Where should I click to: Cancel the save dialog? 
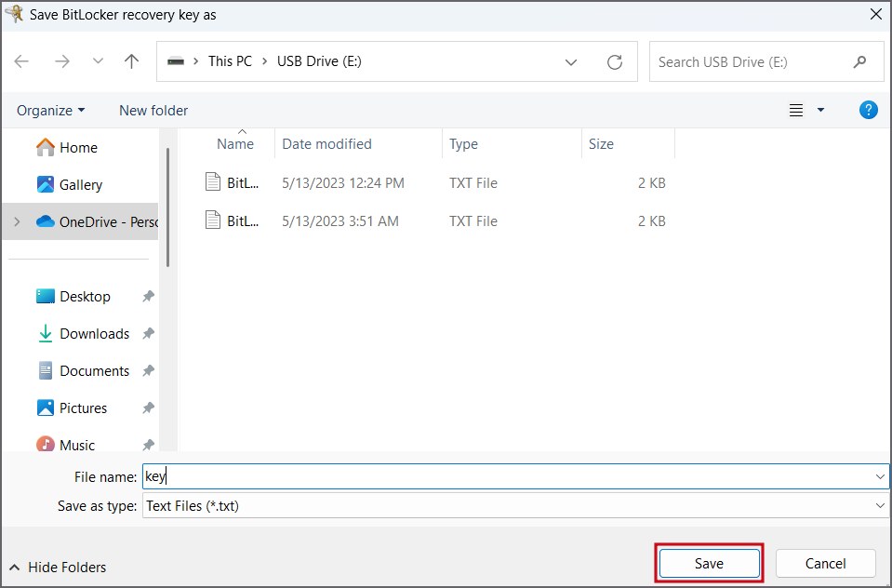point(825,564)
